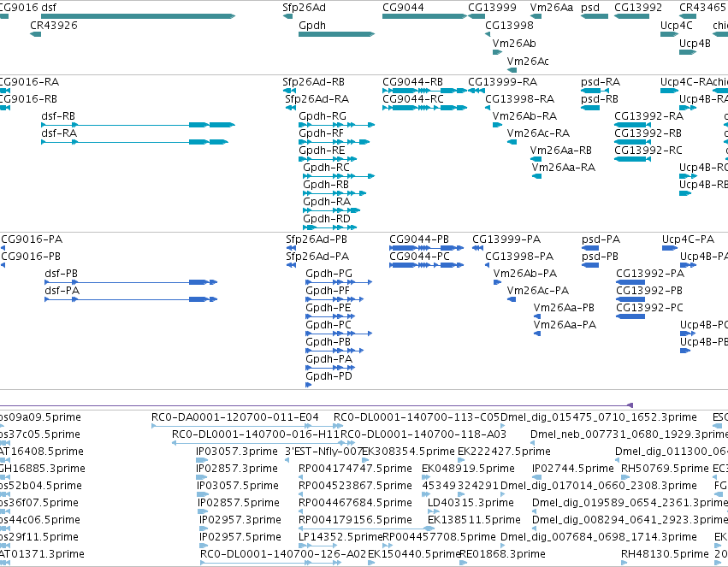Select the CG13992-PB protein feature
Screen dimensions: 728x567
pyautogui.click(x=630, y=299)
